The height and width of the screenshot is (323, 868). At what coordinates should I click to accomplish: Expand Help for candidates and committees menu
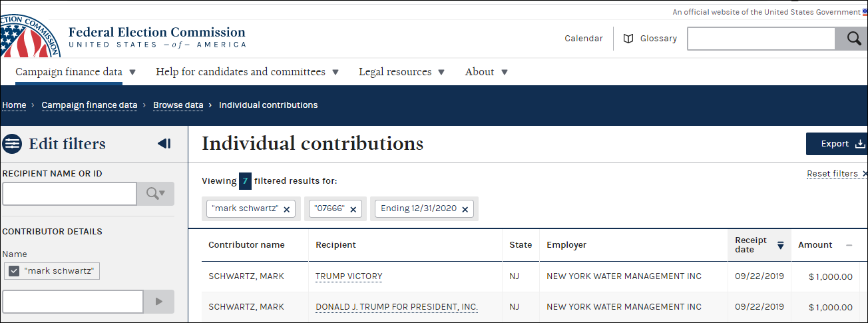[248, 72]
